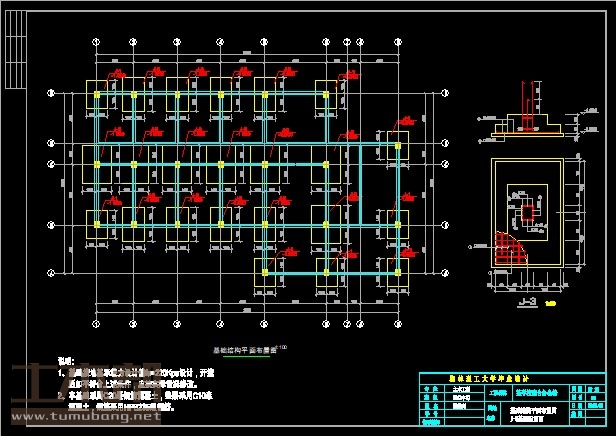The height and width of the screenshot is (436, 616).
Task: Click the bottommost axis bubble on the left side
Action: tap(51, 271)
